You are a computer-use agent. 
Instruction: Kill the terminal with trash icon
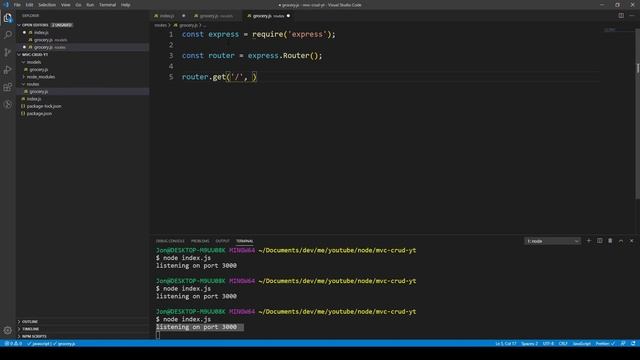pyautogui.click(x=610, y=241)
